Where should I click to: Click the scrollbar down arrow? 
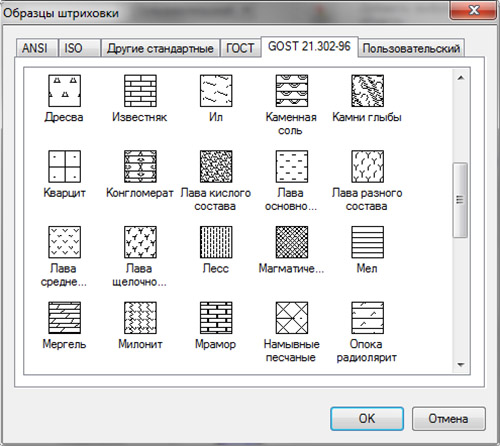click(x=461, y=365)
